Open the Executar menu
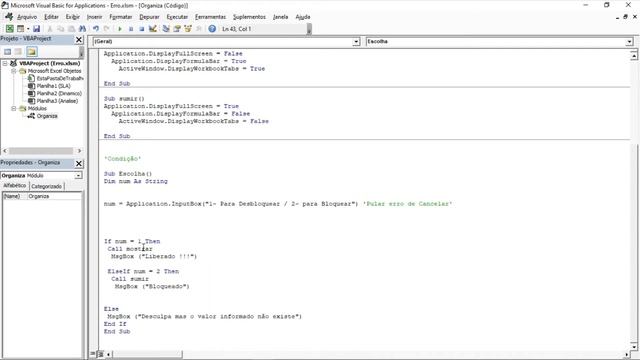This screenshot has width=640, height=360. [177, 17]
